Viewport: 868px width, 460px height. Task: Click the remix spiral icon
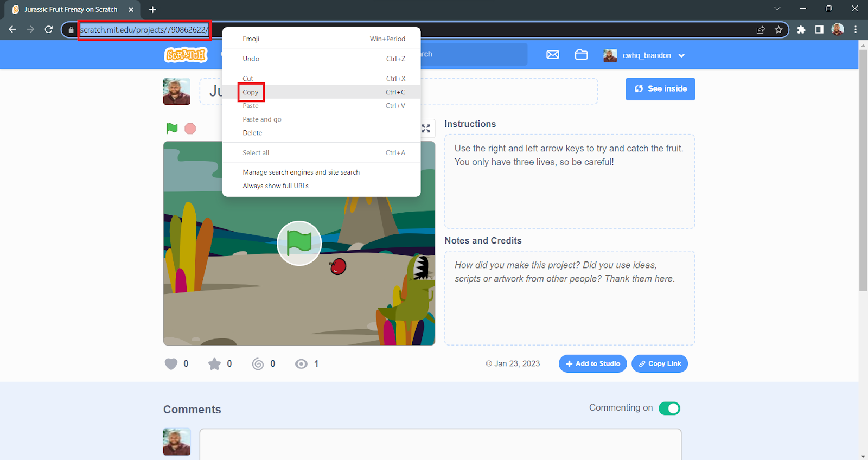(x=258, y=364)
